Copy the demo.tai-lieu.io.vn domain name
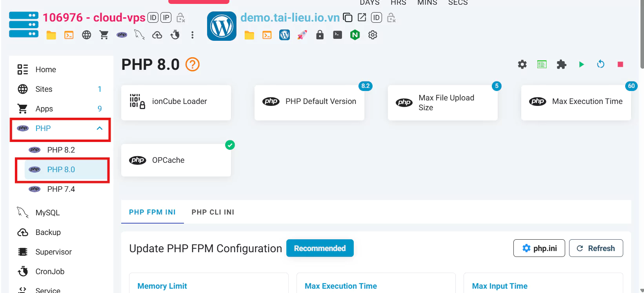644x293 pixels. [x=347, y=18]
